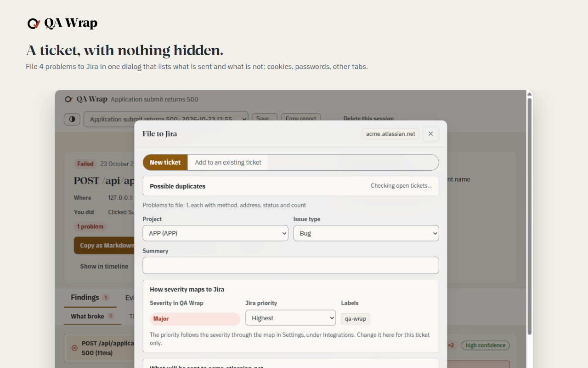This screenshot has height=368, width=588.
Task: Click the Failed status badge
Action: pyautogui.click(x=85, y=164)
